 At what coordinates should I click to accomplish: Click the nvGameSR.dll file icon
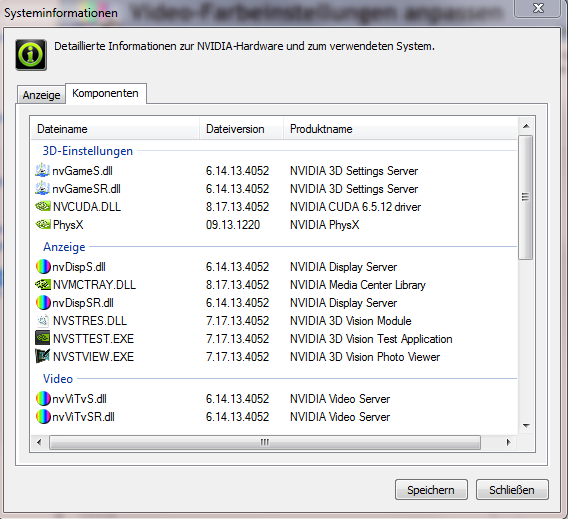coord(42,188)
